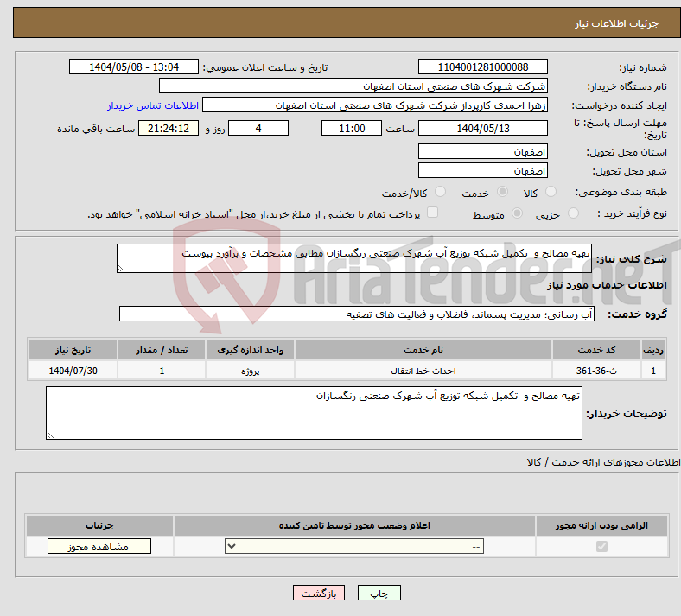Screen dimensions: 681x616
Task: Click the واحد اندازه گیری column header
Action: (250, 350)
